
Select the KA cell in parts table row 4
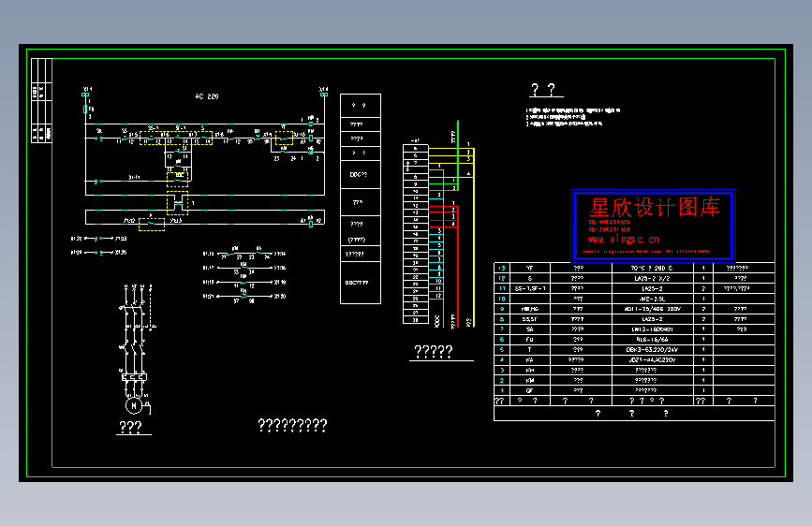click(530, 359)
